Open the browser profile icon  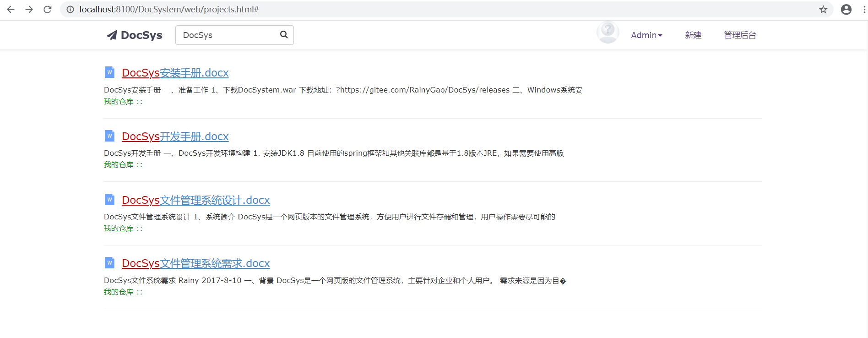coord(846,9)
